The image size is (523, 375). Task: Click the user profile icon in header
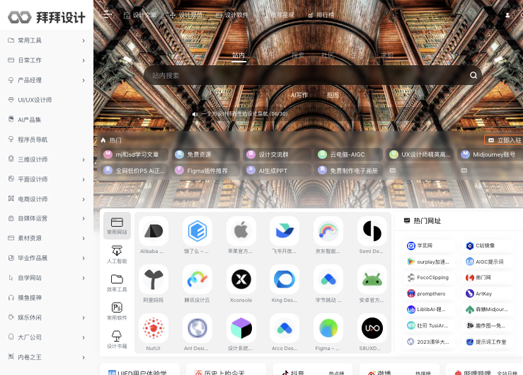pos(507,15)
